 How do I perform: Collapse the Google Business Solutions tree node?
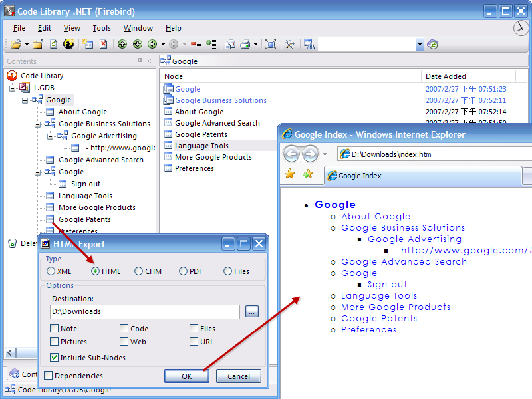tap(37, 124)
